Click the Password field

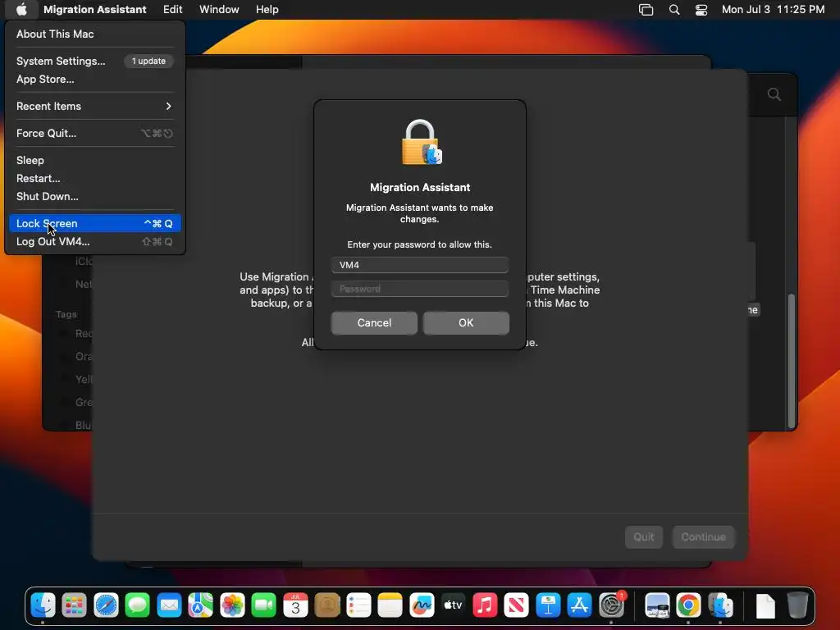point(420,289)
